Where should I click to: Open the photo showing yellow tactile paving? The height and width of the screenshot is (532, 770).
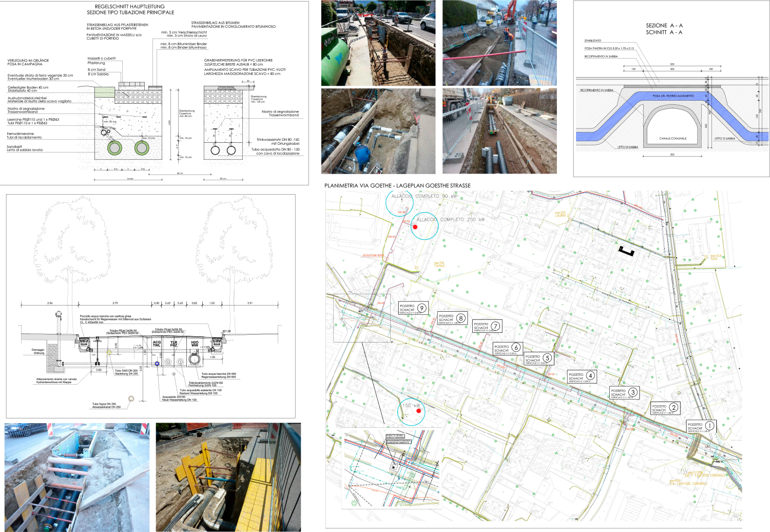(x=228, y=477)
